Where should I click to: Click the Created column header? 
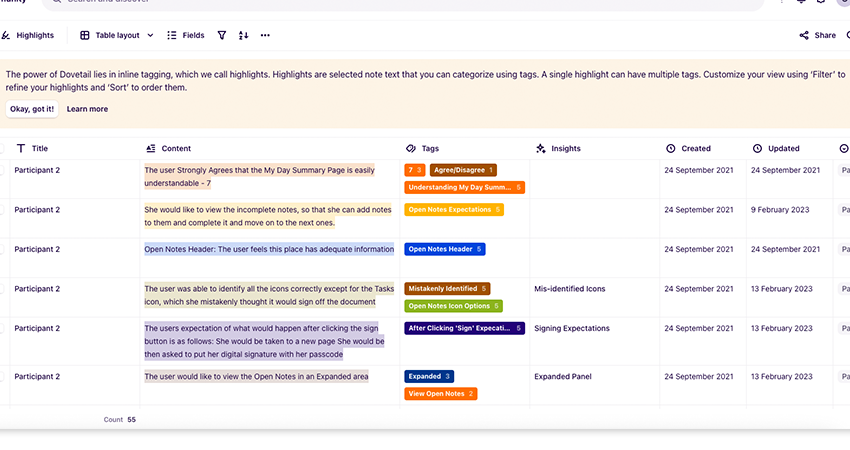(x=695, y=148)
